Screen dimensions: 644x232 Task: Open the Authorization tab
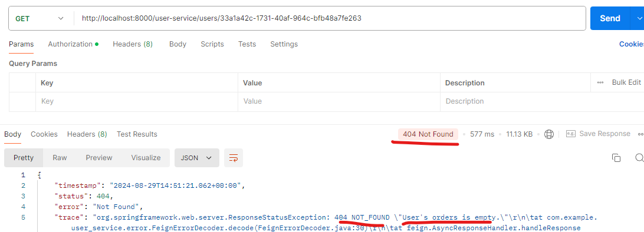[73, 44]
